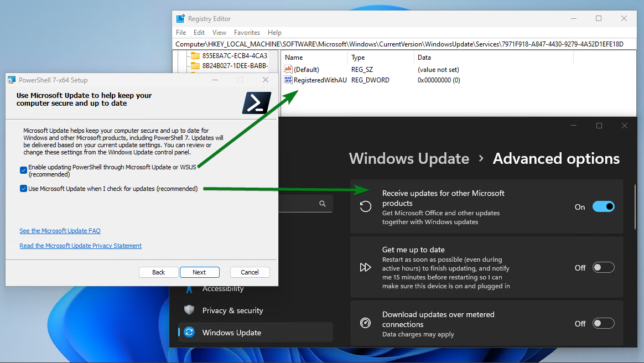Click the Accessibility sidebar icon
Image resolution: width=644 pixels, height=363 pixels.
click(x=189, y=289)
